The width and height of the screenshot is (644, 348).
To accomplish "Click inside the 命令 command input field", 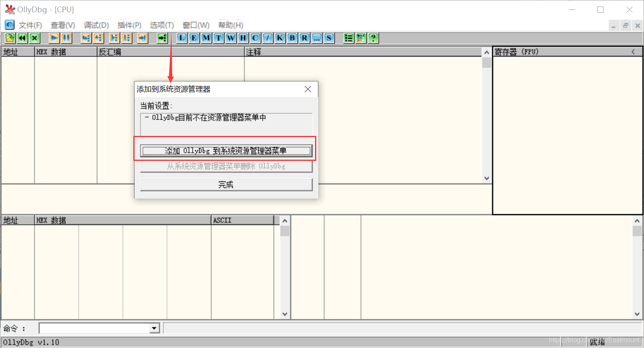I will pyautogui.click(x=95, y=328).
